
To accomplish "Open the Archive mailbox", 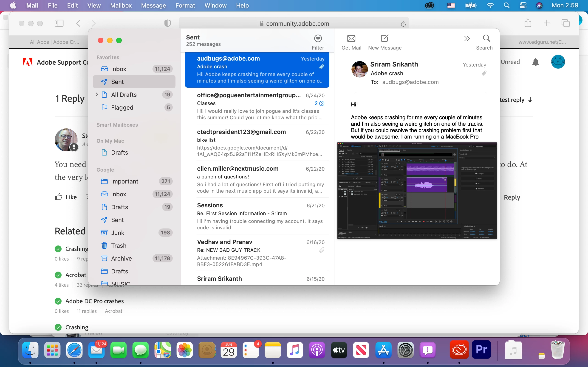I will pos(121,258).
